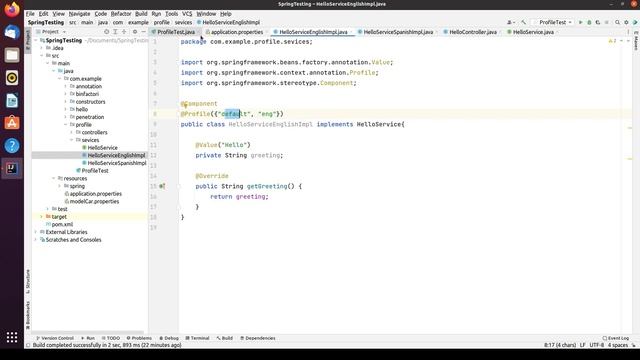Click Project panel horizontal scrollbar
640x360 pixels.
coord(88,332)
